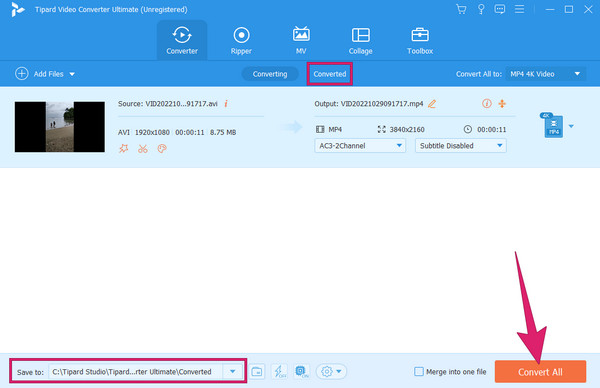This screenshot has width=600, height=388.
Task: Click source name VID202210...91717.avi
Action: [181, 104]
